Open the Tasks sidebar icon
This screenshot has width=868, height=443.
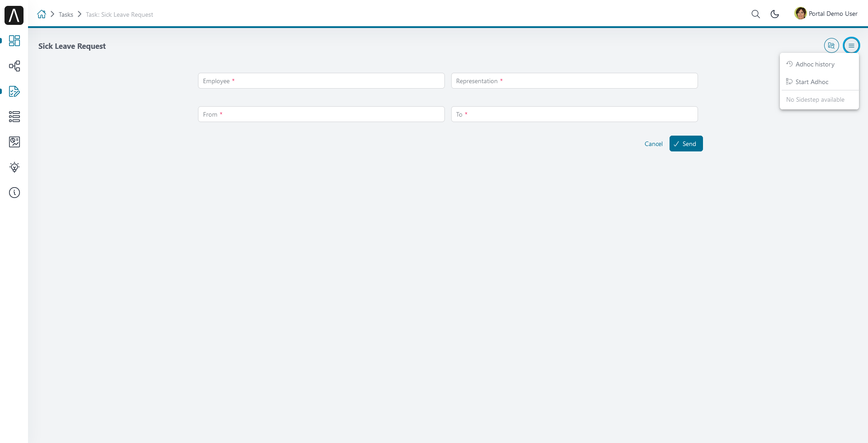(x=14, y=91)
